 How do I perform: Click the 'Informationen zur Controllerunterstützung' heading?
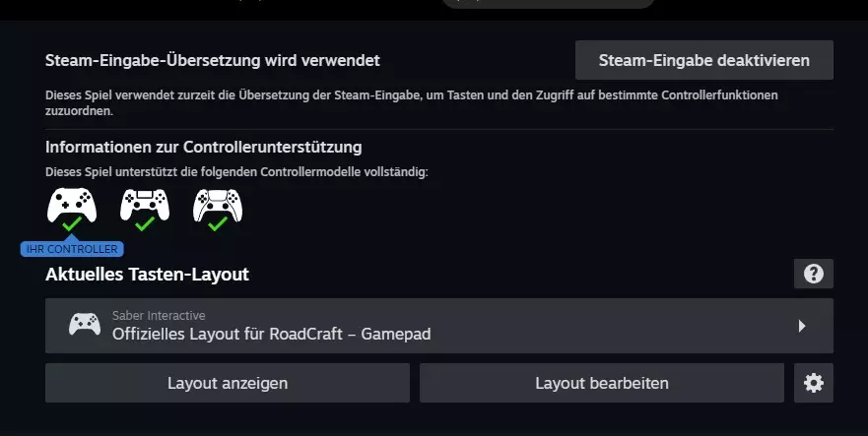204,148
